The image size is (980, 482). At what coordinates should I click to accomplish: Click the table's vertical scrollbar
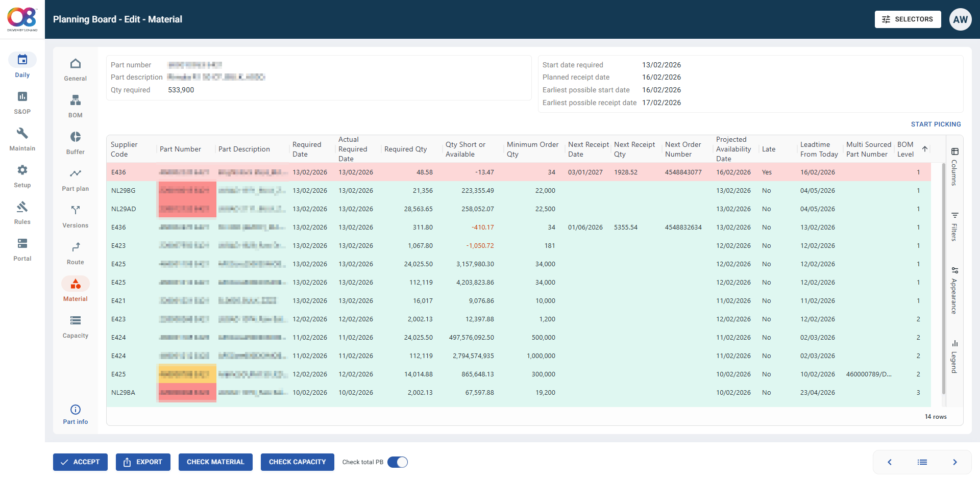point(943,278)
